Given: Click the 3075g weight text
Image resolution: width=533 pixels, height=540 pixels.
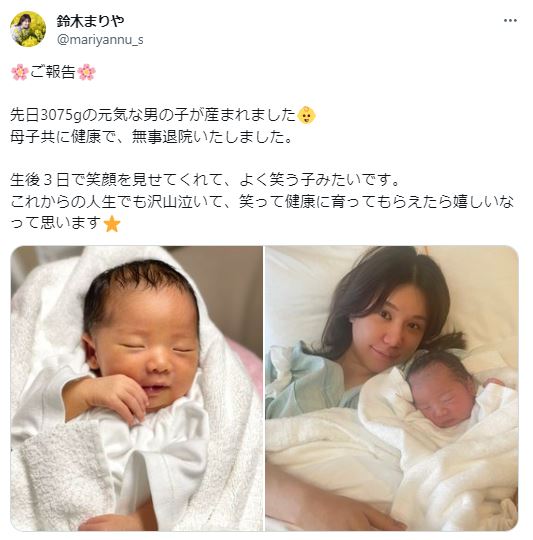Looking at the screenshot, I should [x=61, y=116].
